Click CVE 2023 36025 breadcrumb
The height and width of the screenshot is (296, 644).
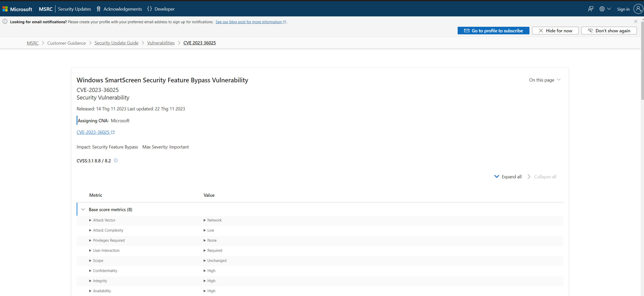click(x=199, y=43)
